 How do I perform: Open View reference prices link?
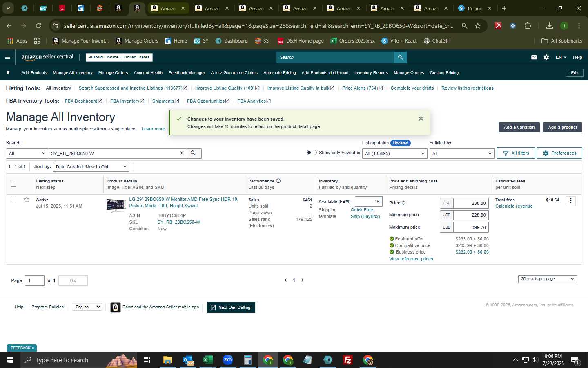(x=411, y=259)
